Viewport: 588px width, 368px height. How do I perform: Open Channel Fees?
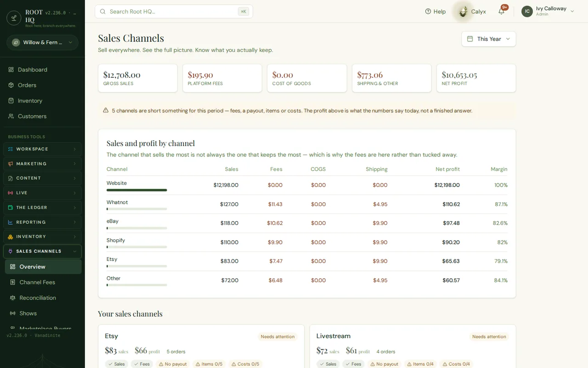point(43,282)
